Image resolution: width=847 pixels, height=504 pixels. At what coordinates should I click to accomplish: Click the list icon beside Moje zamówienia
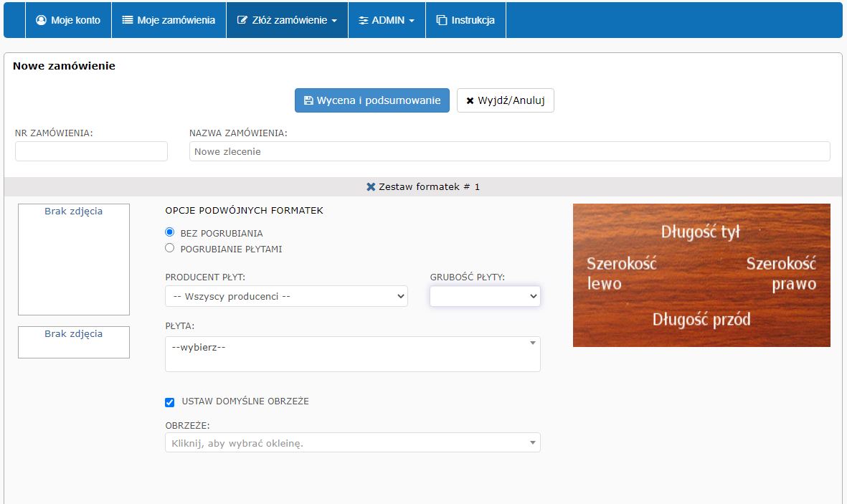click(x=128, y=21)
